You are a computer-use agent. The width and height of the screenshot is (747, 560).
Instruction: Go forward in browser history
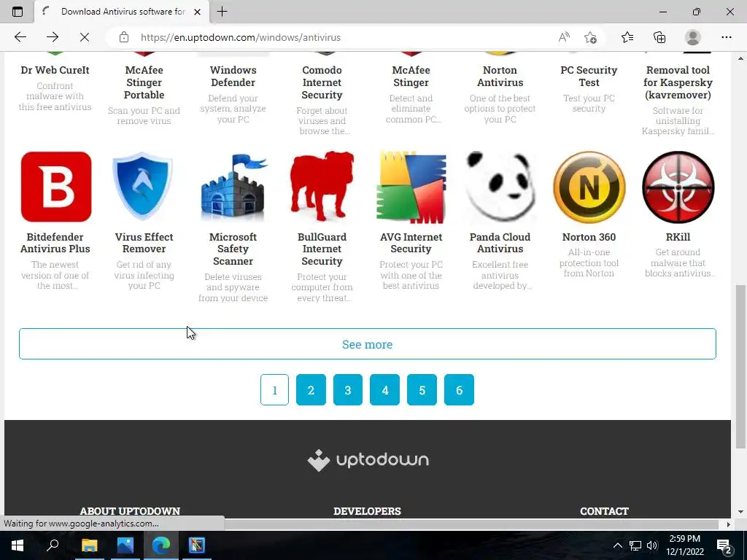point(53,37)
